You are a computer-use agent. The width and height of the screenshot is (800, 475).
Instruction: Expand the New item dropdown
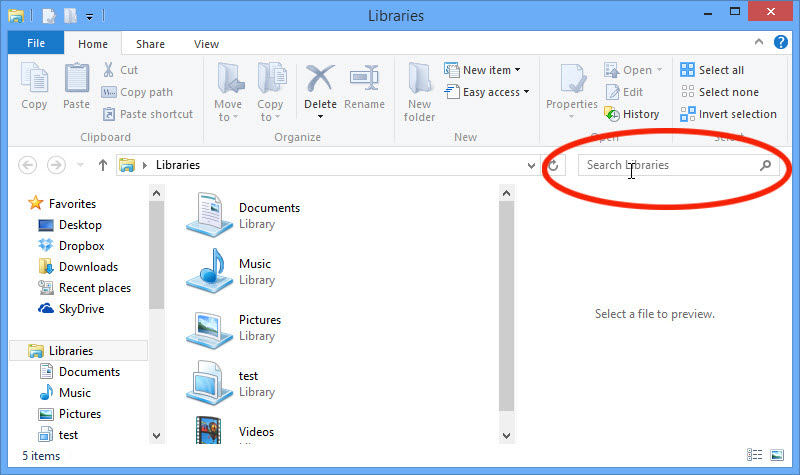(x=517, y=70)
